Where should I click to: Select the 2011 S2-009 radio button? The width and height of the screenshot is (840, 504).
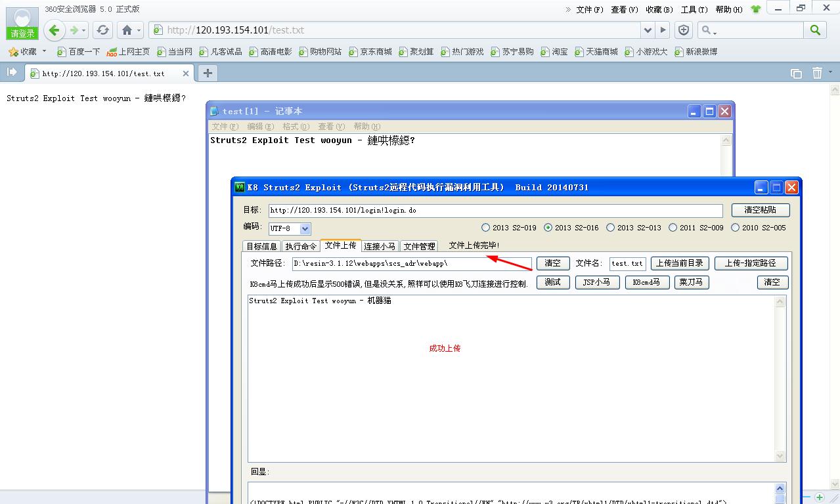coord(673,228)
